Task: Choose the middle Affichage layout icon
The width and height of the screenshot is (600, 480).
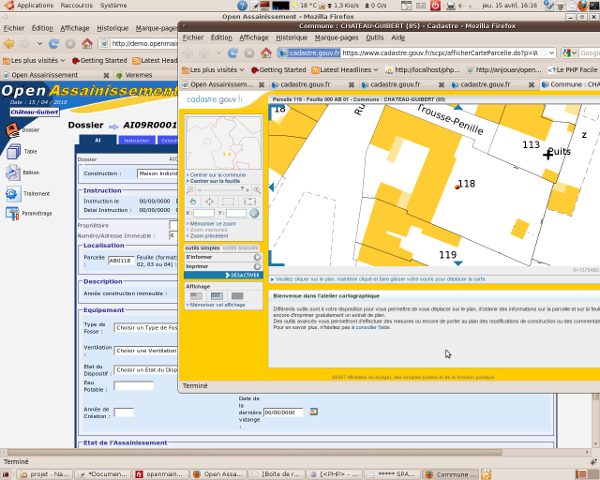Action: 217,296
